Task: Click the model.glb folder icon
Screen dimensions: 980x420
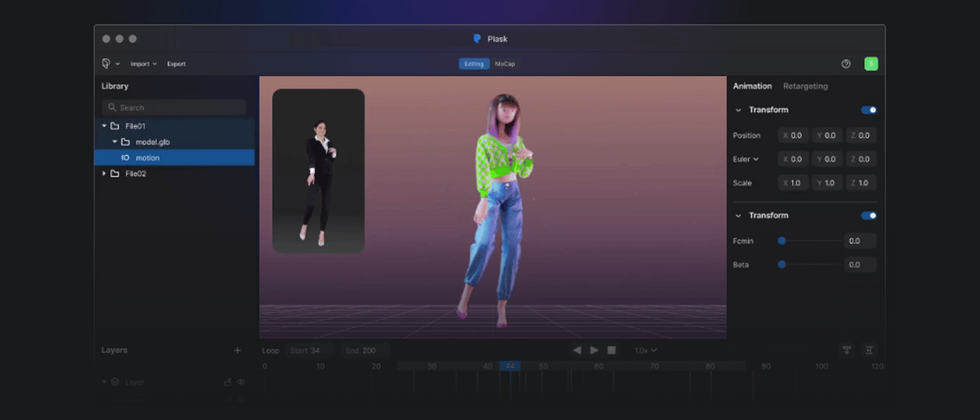Action: tap(126, 141)
